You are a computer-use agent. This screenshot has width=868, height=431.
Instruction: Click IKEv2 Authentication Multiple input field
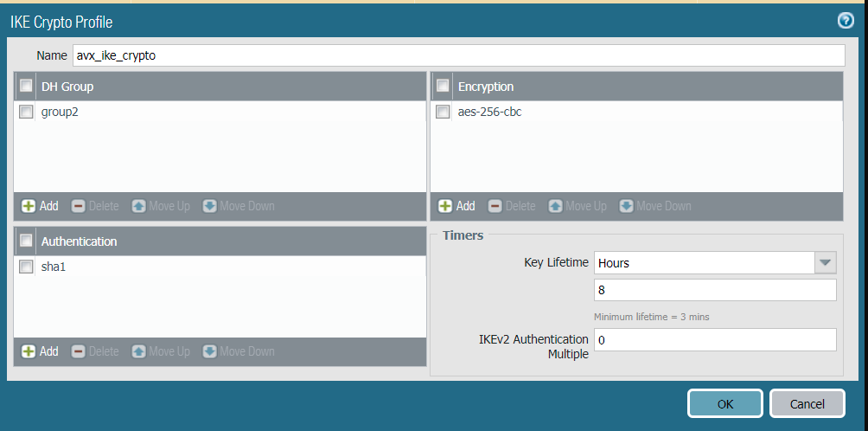coord(715,340)
